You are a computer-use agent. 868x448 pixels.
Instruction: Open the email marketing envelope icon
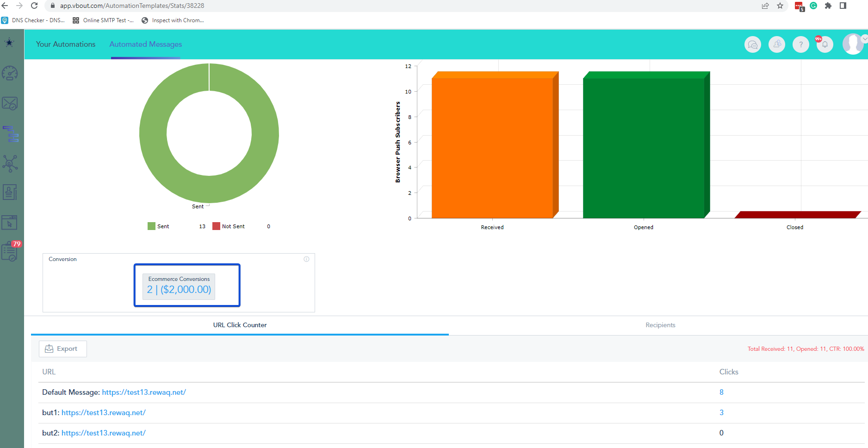10,103
